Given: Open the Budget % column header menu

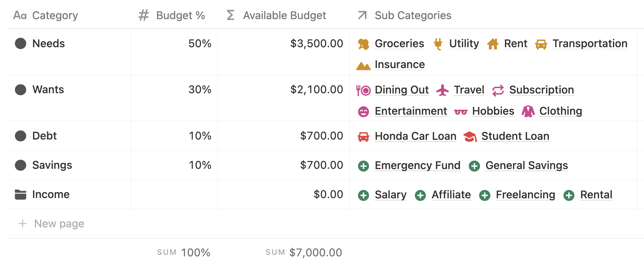Looking at the screenshot, I should 180,15.
